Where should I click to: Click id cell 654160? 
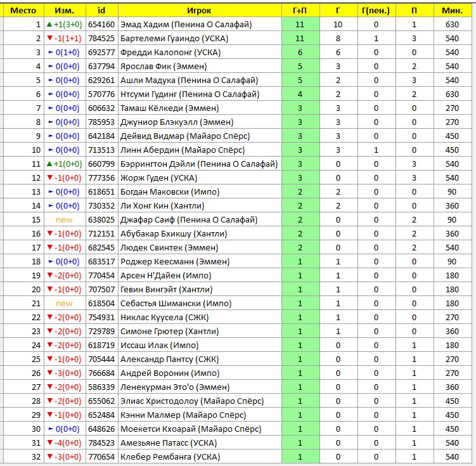101,25
